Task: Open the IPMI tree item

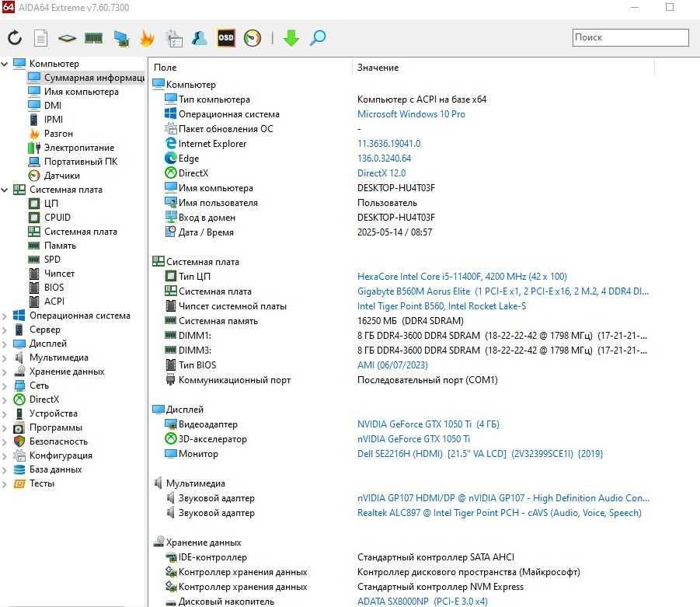Action: 53,119
